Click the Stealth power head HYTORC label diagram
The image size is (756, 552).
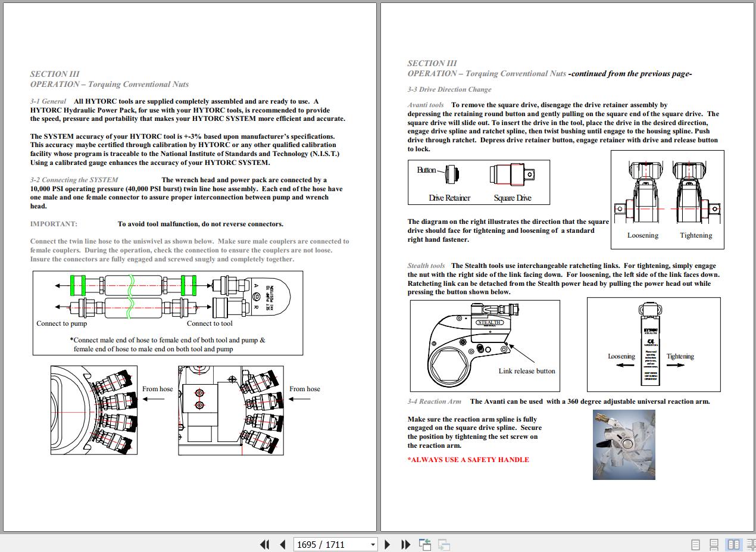tap(654, 345)
